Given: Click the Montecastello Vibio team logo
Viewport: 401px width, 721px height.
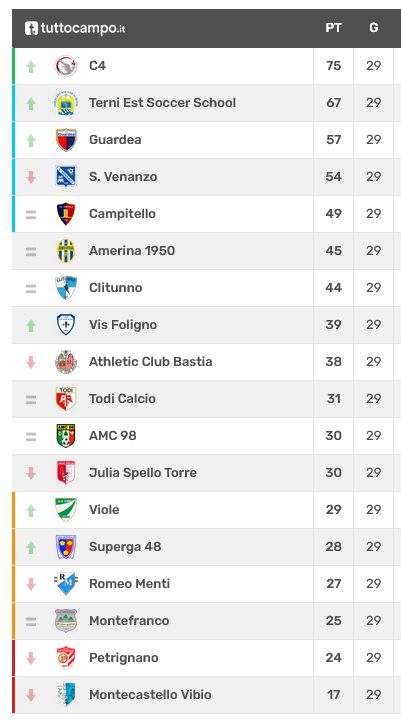Looking at the screenshot, I should click(x=66, y=695).
